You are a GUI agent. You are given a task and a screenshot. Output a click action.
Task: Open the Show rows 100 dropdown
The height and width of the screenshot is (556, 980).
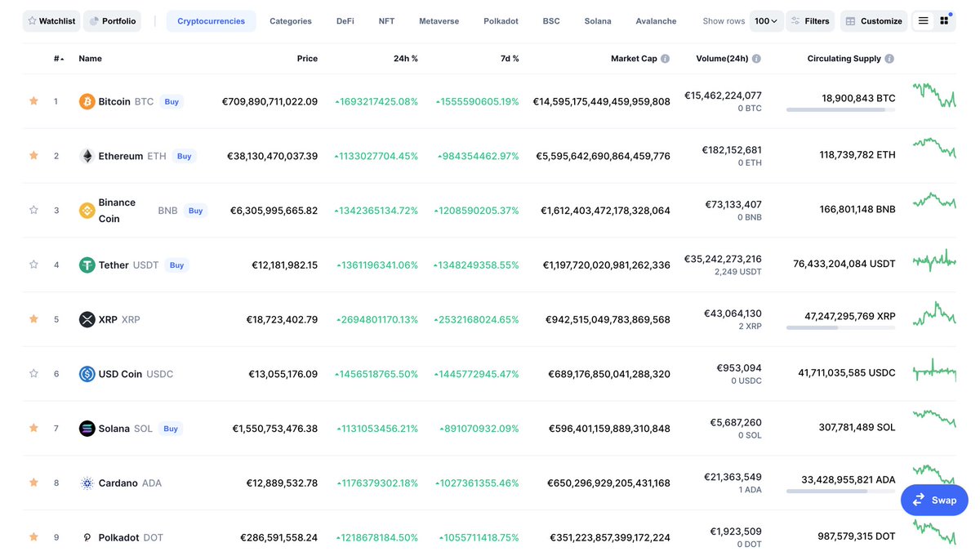pyautogui.click(x=766, y=21)
